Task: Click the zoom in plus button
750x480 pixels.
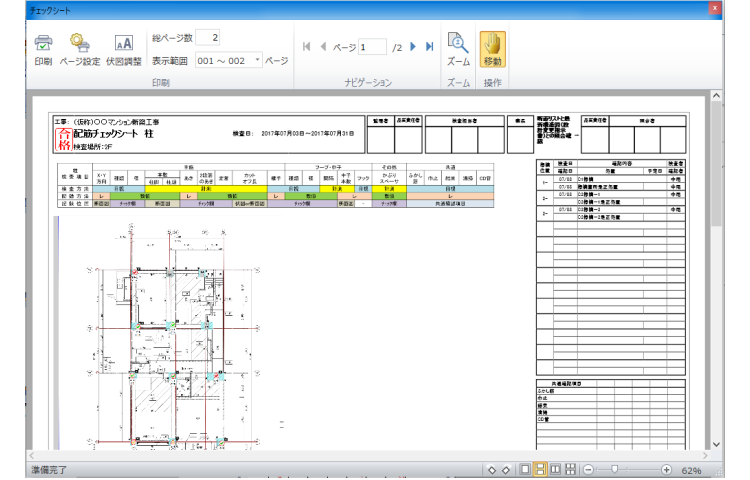Action: [x=667, y=469]
